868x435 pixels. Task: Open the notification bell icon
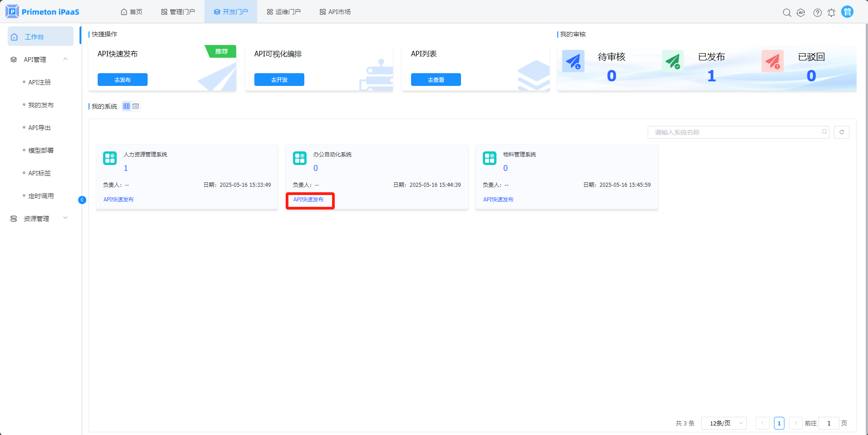coord(831,13)
